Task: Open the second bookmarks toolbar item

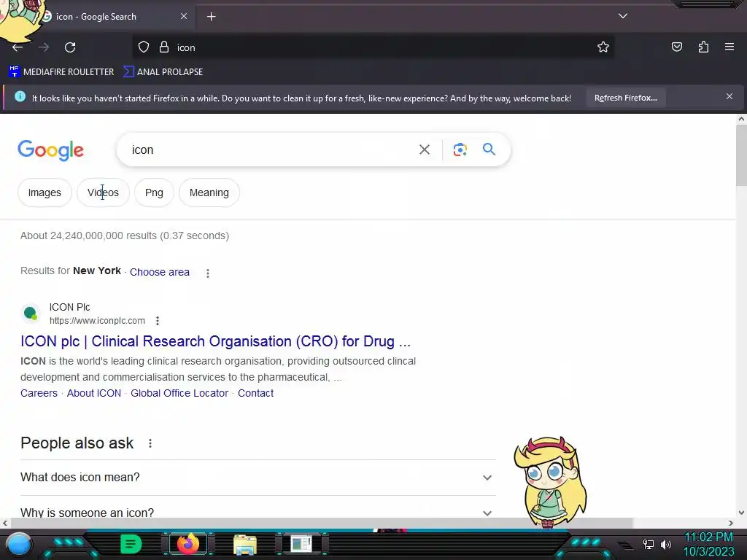Action: [163, 72]
